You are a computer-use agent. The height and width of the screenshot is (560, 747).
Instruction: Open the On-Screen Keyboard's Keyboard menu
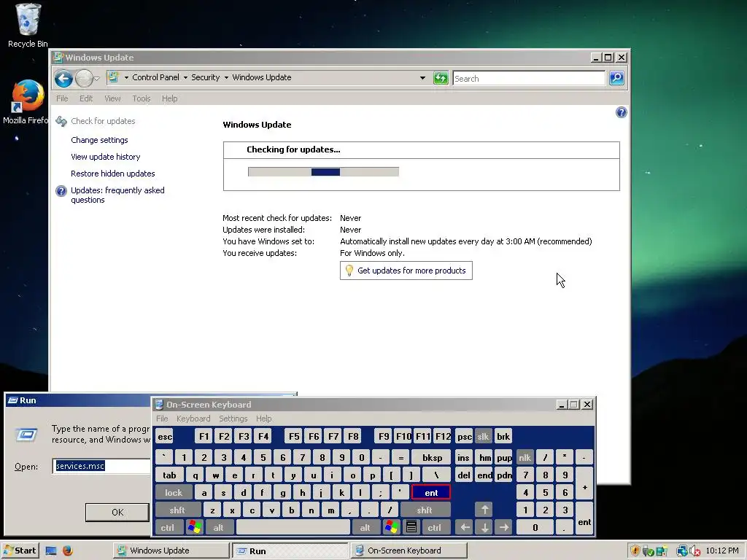[x=193, y=419]
